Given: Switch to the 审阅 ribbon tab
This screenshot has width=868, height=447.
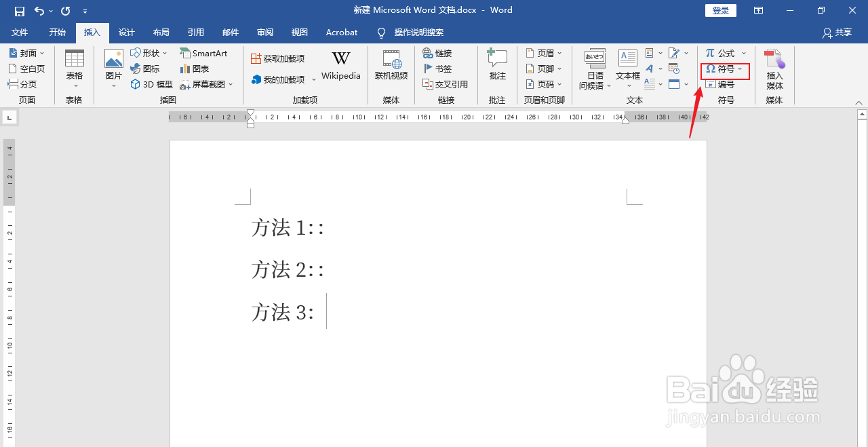Looking at the screenshot, I should click(264, 32).
